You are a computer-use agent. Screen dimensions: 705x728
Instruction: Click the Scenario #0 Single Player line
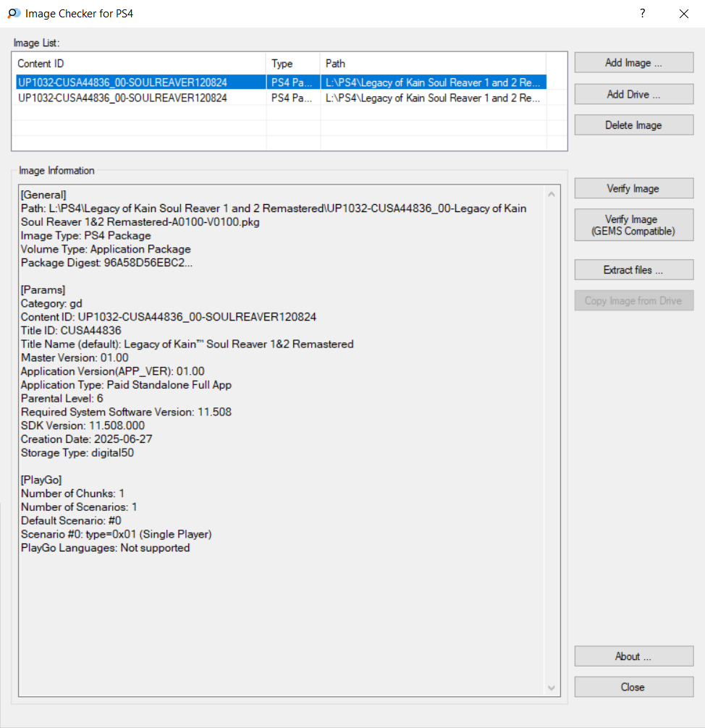coord(116,534)
